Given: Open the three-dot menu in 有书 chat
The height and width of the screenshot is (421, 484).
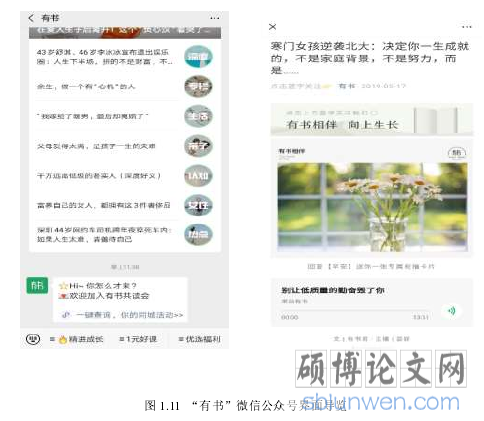Looking at the screenshot, I should 215,18.
